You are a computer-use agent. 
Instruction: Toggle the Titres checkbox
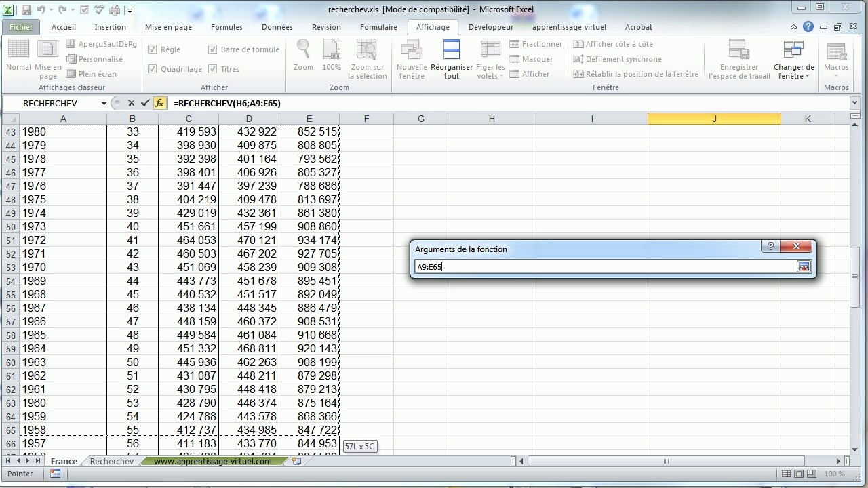(213, 69)
